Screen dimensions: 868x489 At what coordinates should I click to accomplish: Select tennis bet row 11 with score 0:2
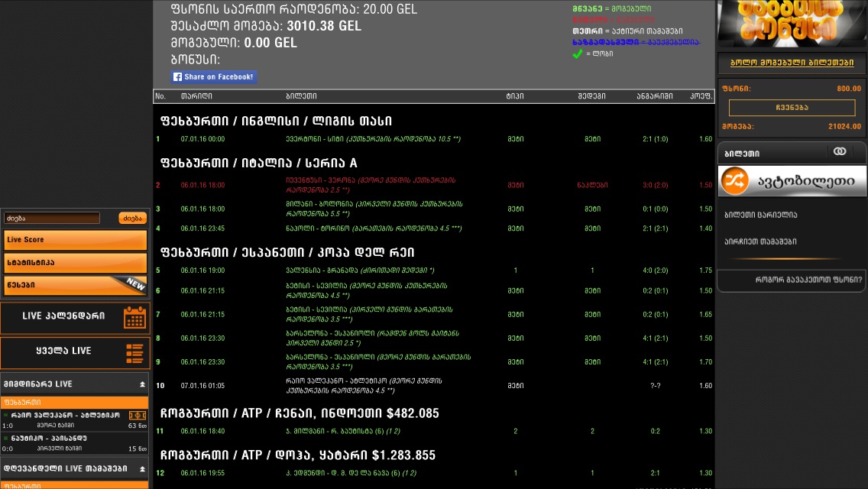tap(434, 431)
